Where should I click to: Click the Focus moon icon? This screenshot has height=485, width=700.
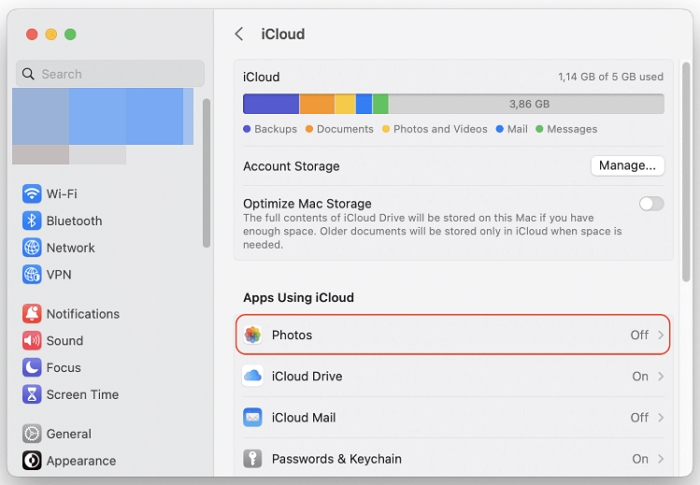click(32, 368)
